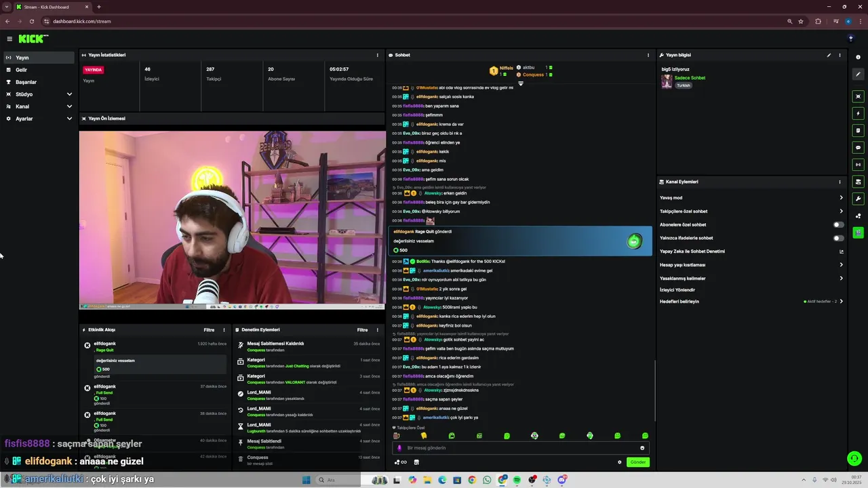Screen dimensions: 868x488
Task: Click the wrench icon in right rail
Action: [858, 199]
